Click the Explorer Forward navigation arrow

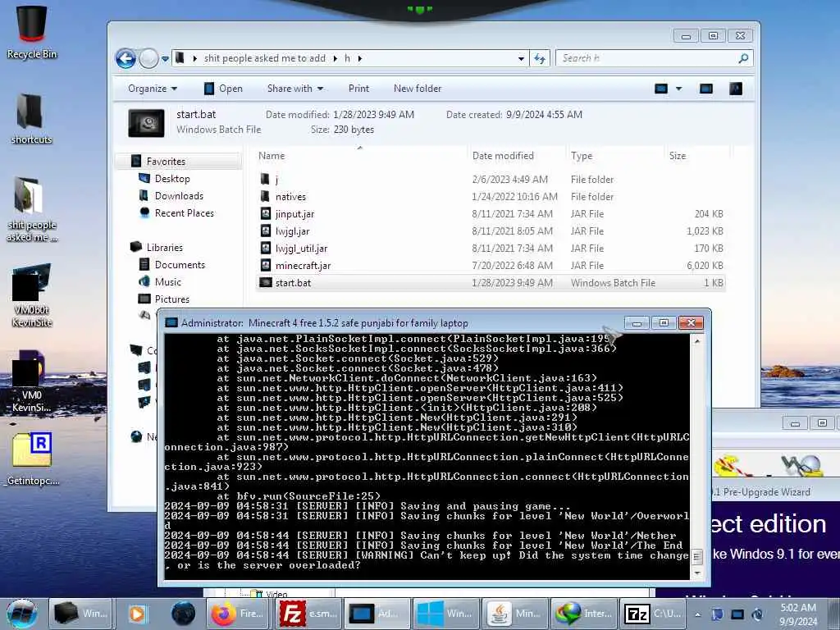[x=148, y=58]
